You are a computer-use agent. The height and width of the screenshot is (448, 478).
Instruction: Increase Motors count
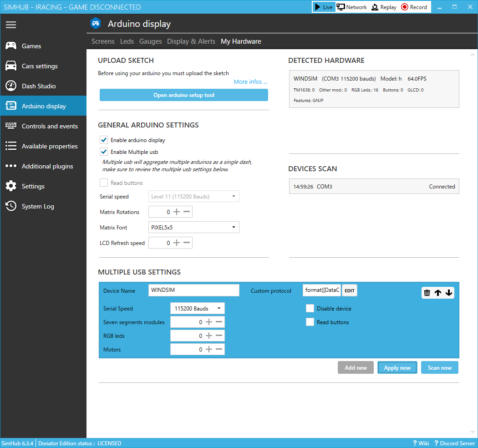[x=209, y=349]
